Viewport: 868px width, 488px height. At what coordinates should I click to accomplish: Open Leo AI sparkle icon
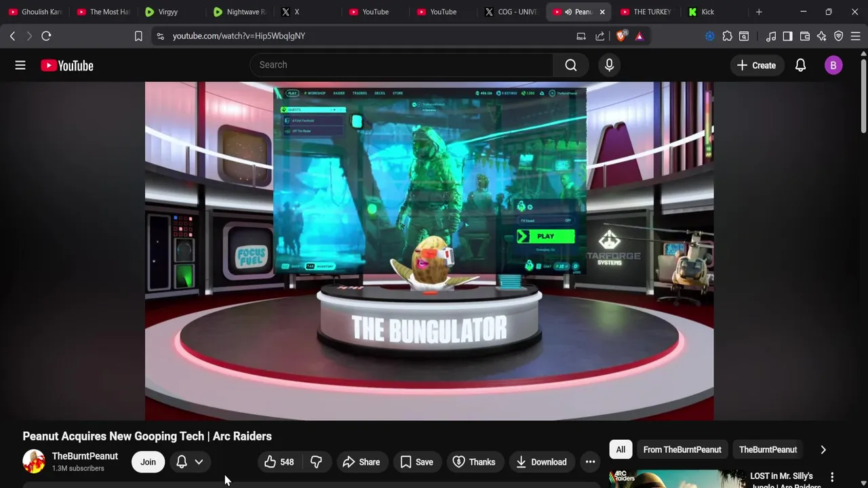coord(822,36)
